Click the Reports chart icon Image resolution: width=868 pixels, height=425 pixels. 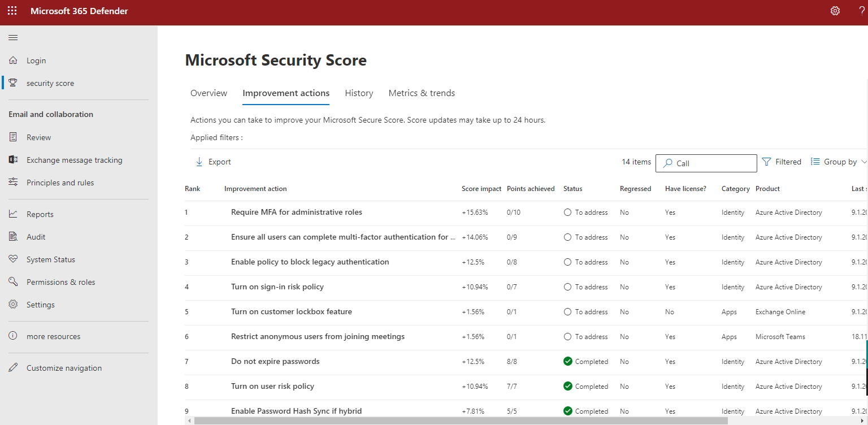pyautogui.click(x=13, y=214)
